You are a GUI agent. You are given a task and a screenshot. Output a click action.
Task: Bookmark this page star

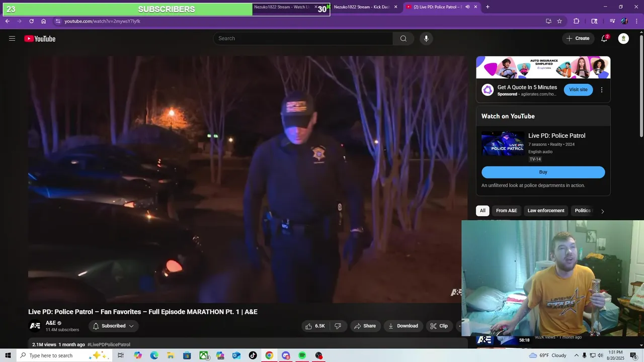559,21
